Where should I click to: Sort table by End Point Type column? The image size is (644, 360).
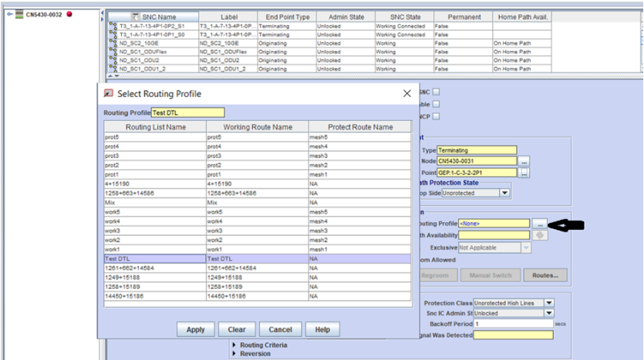[x=288, y=17]
